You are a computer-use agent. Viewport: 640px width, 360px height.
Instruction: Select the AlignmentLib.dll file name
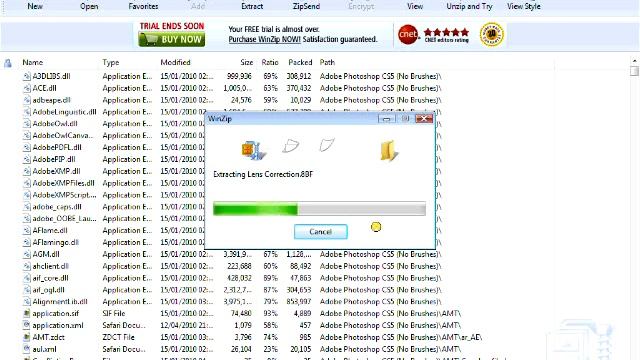[x=60, y=302]
